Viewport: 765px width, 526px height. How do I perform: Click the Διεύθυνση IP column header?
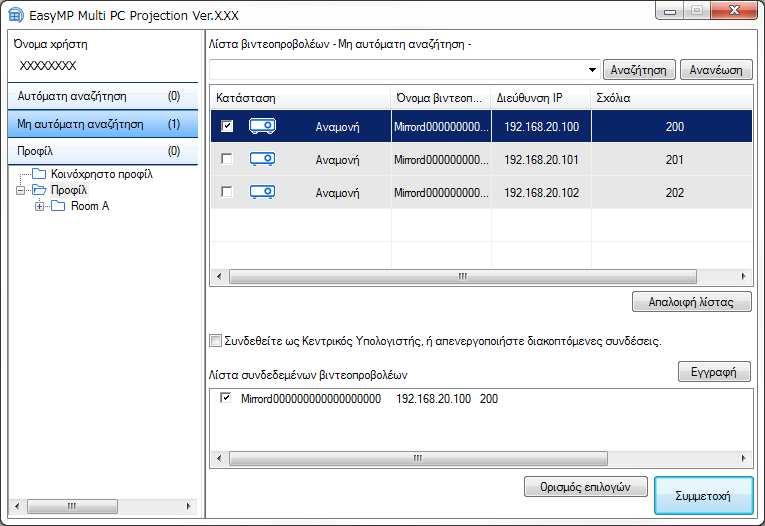coord(541,98)
